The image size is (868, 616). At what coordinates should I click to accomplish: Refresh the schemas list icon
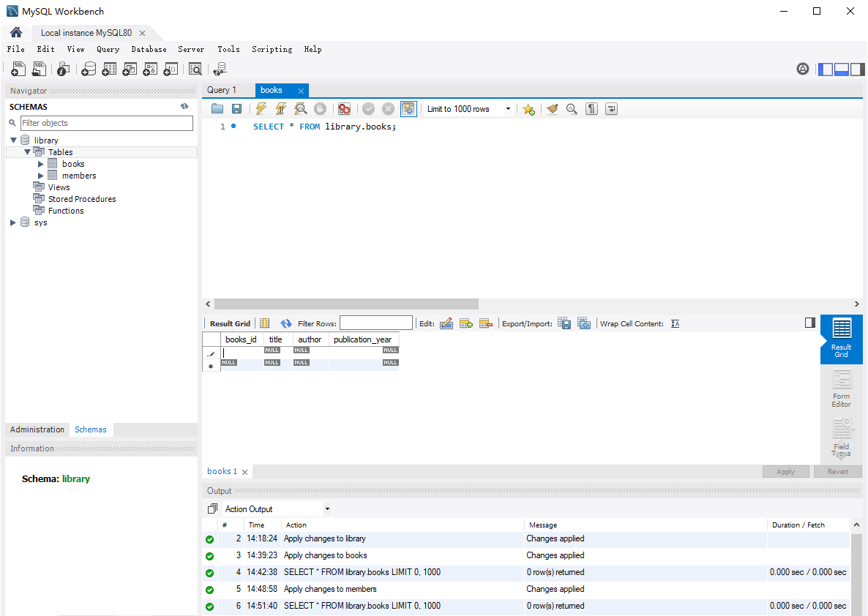click(x=184, y=106)
